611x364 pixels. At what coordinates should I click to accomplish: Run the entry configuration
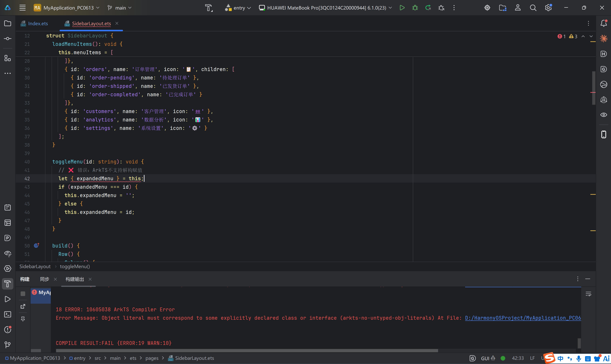click(402, 8)
